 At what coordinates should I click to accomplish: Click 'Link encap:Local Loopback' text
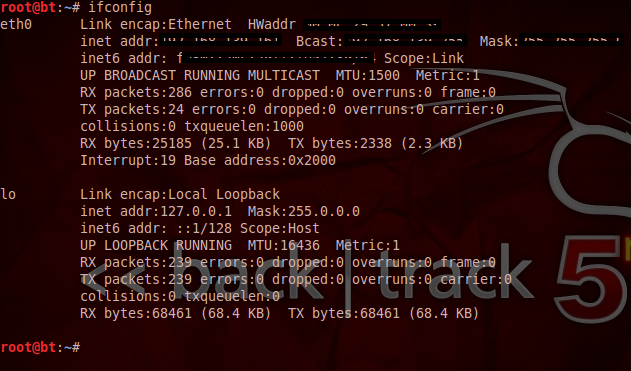(x=180, y=194)
